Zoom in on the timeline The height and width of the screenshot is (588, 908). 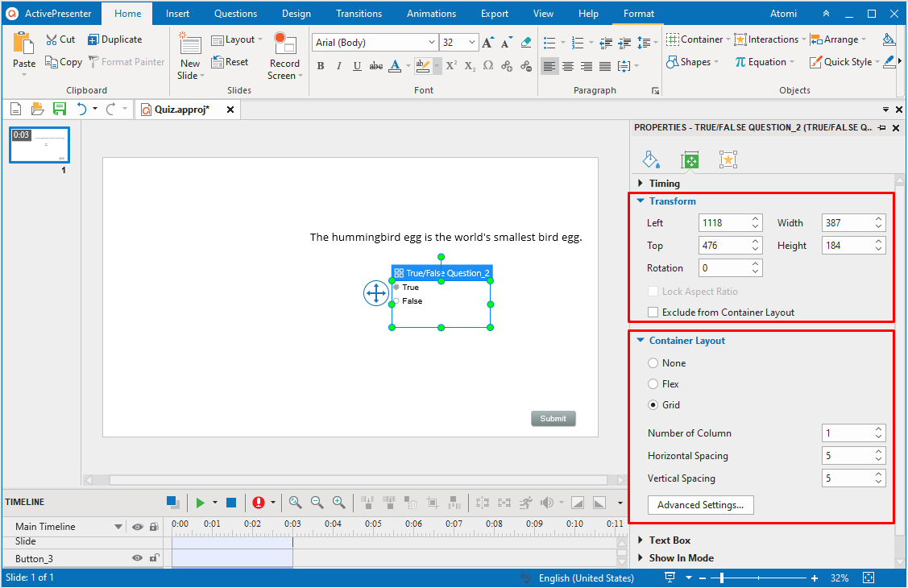click(x=338, y=503)
